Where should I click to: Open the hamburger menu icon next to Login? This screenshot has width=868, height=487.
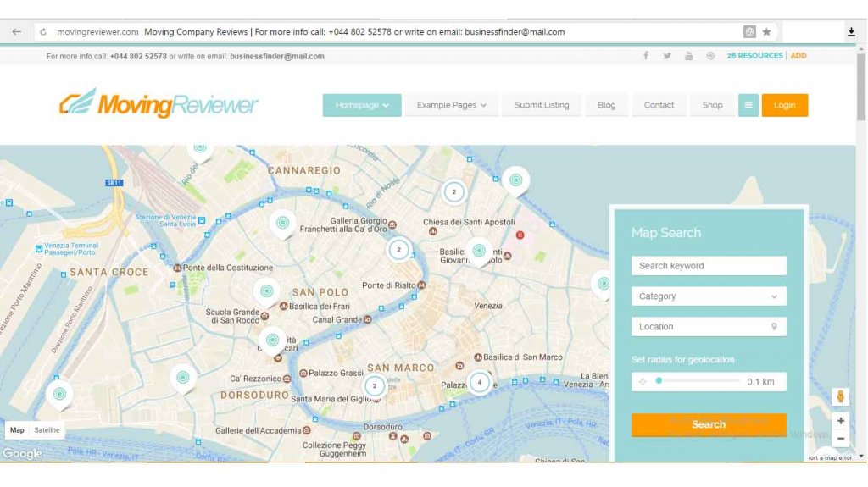pyautogui.click(x=748, y=105)
